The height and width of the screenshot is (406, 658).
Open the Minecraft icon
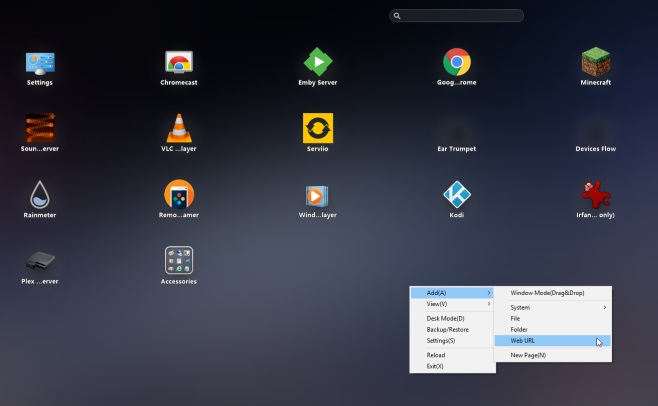click(x=596, y=64)
